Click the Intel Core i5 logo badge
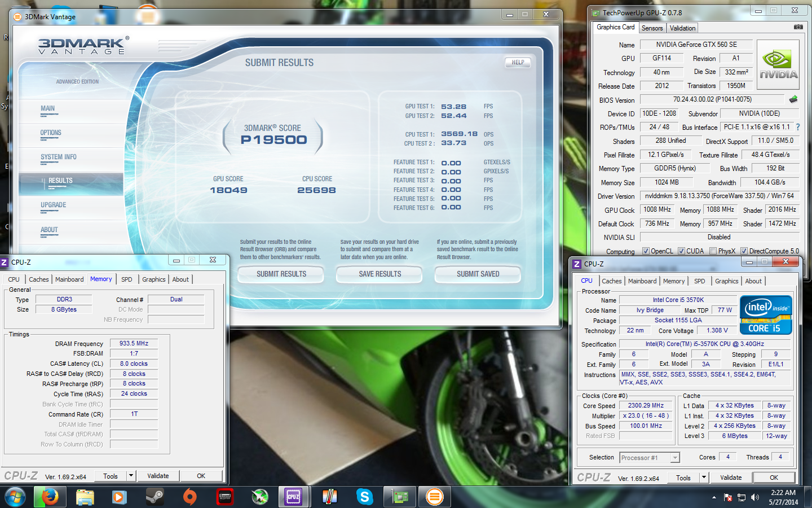Viewport: 812px width, 508px height. (x=766, y=315)
